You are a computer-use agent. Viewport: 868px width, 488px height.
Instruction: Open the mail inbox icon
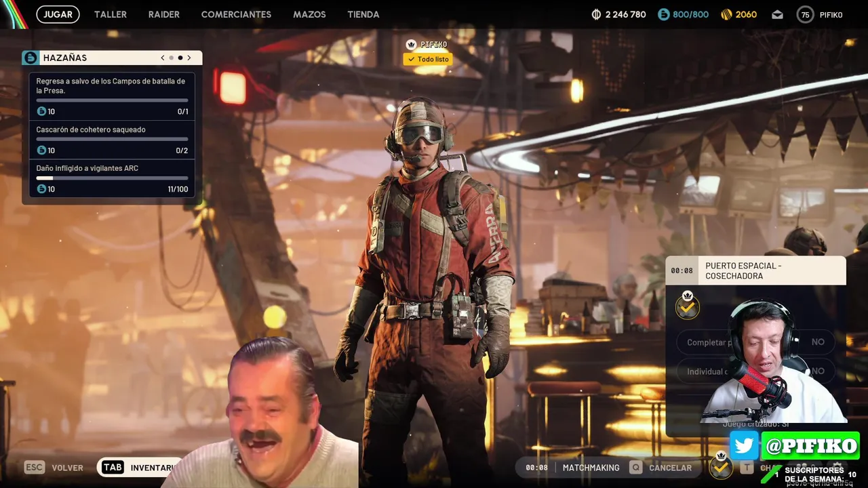778,14
